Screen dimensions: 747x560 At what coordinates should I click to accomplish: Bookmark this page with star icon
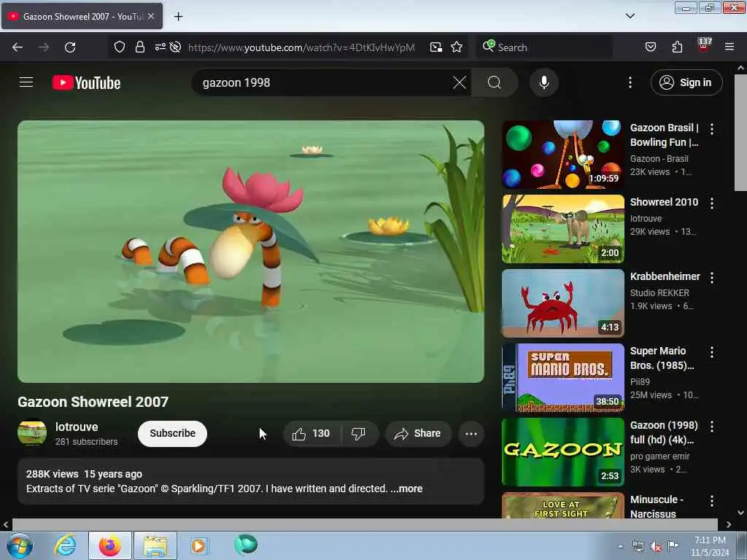click(x=457, y=47)
